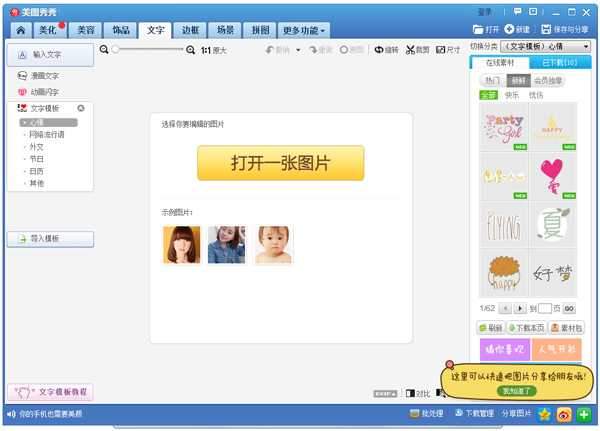Select the 快乐 category filter
The image size is (600, 431).
512,95
